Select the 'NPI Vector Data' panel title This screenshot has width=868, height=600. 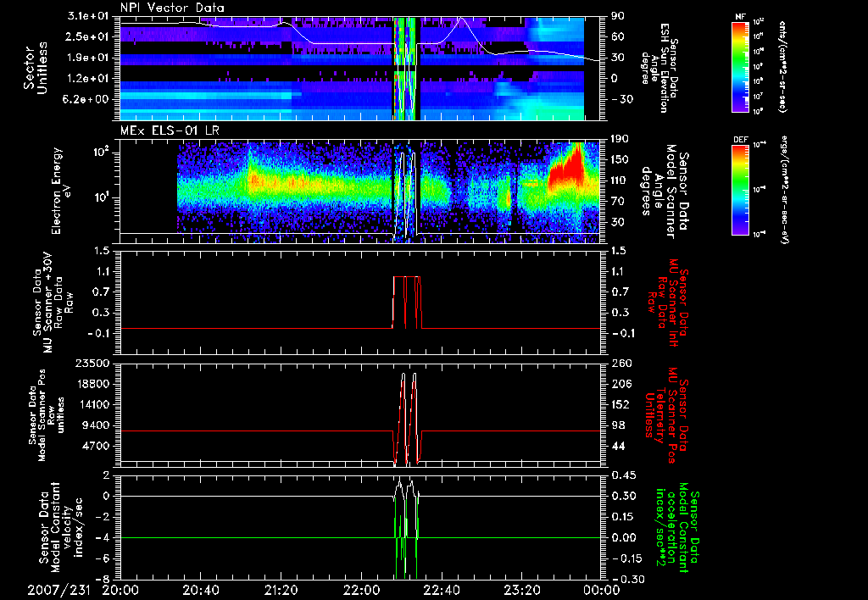pos(172,8)
